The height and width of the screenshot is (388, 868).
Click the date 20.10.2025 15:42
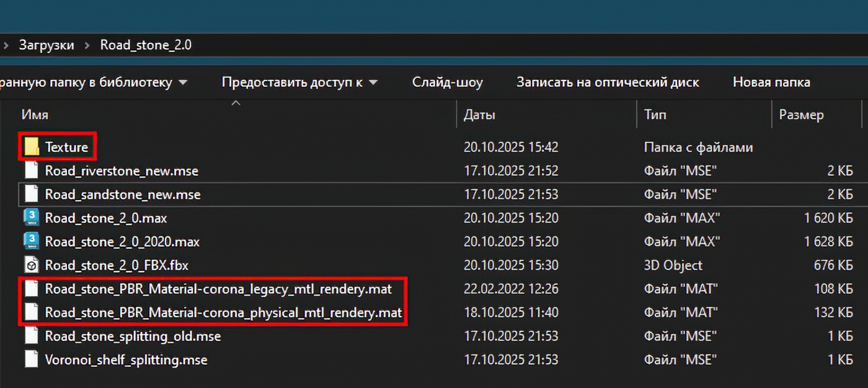point(511,147)
